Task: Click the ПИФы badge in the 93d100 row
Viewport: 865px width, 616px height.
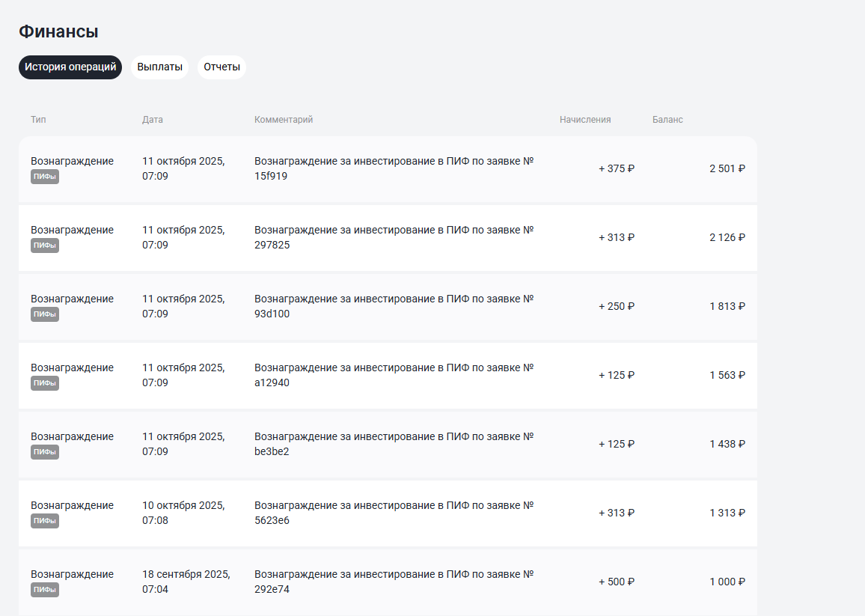Action: (45, 314)
